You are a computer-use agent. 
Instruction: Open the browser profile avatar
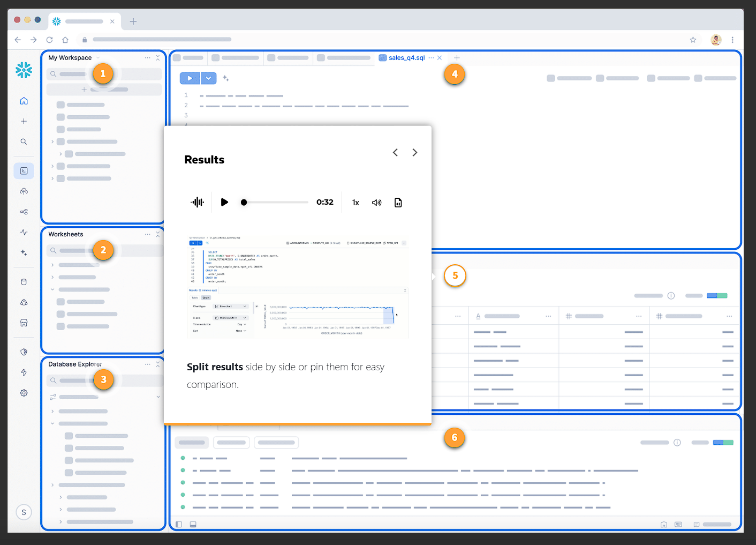click(716, 40)
